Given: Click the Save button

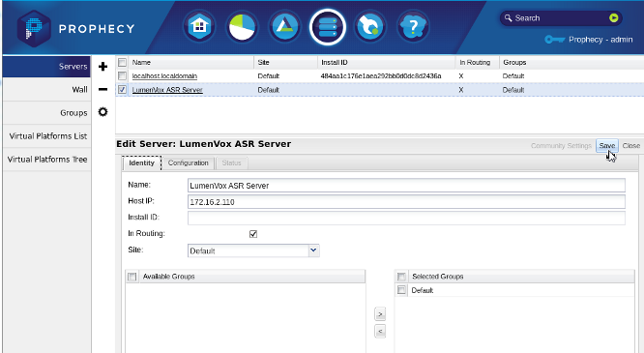Looking at the screenshot, I should point(606,145).
